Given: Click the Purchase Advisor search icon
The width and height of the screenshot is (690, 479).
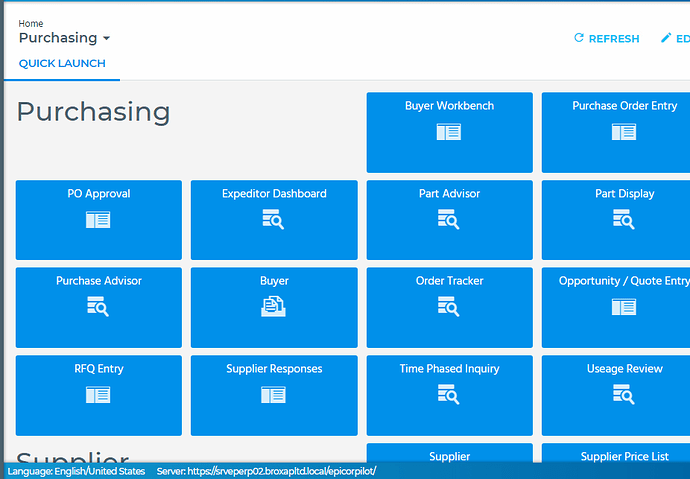Looking at the screenshot, I should (x=97, y=307).
